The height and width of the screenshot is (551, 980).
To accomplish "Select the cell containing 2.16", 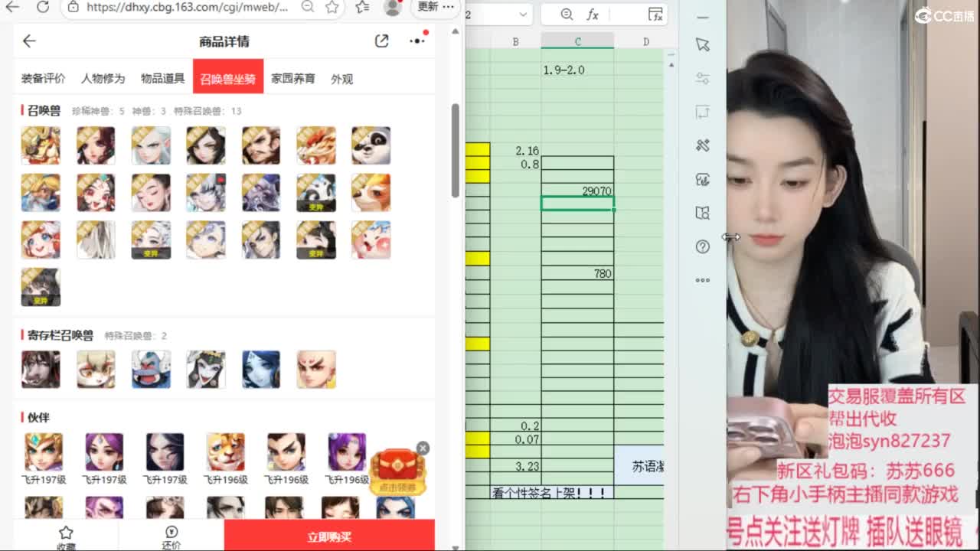I will pos(515,151).
